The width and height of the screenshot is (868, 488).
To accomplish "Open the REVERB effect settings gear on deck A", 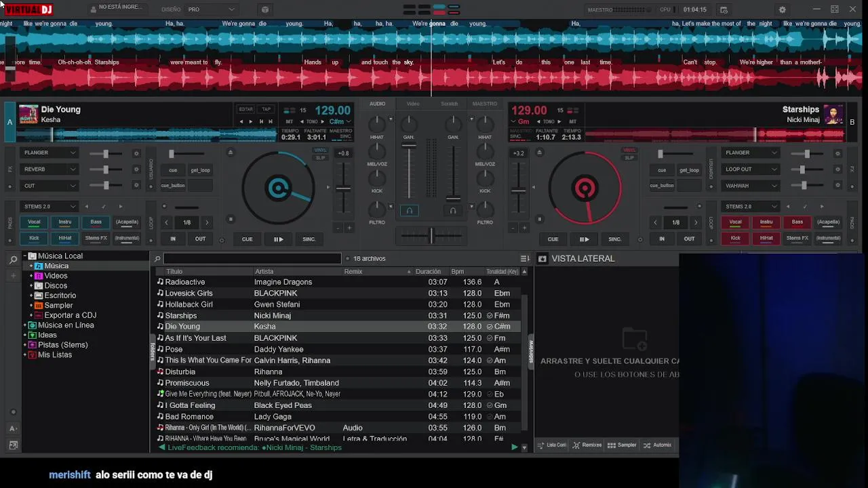I will [136, 169].
